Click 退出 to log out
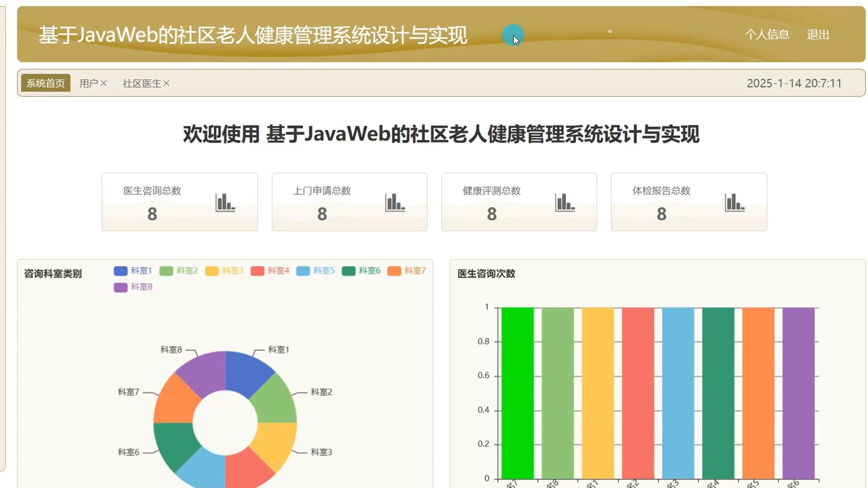 (x=818, y=34)
